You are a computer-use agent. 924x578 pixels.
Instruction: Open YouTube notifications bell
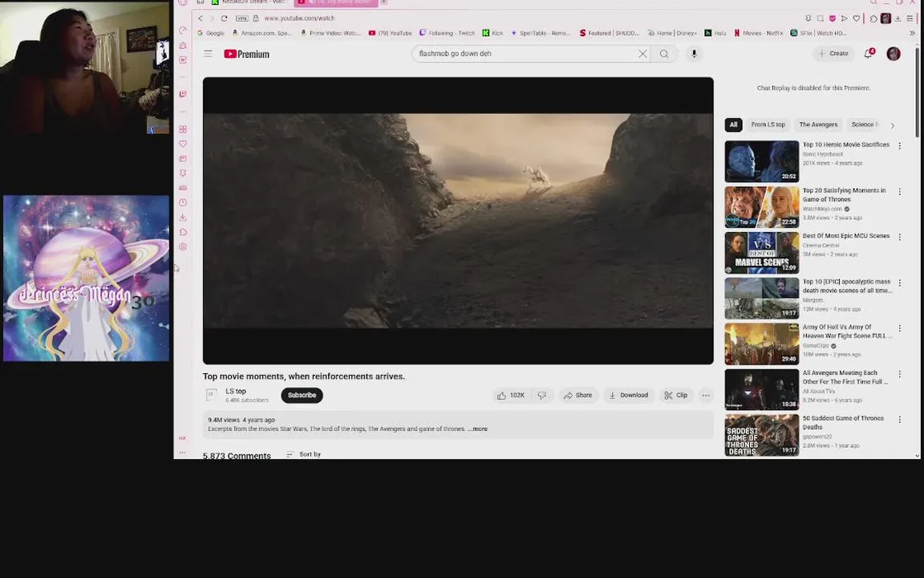click(x=868, y=54)
